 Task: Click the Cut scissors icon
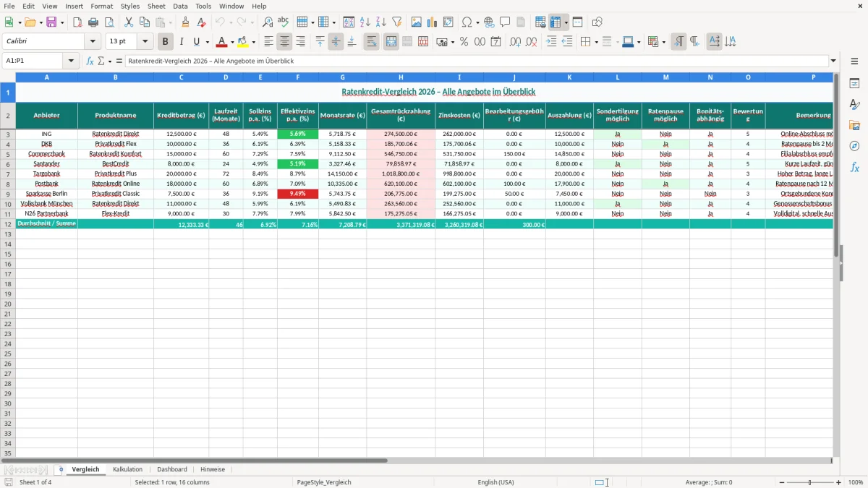click(x=129, y=22)
